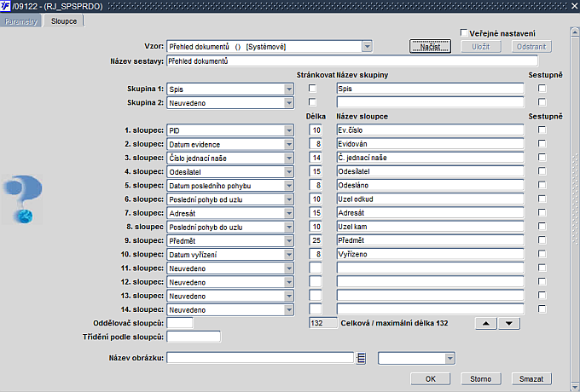Click the Název skupiny field containing Spis
Image resolution: width=580 pixels, height=392 pixels.
click(x=430, y=89)
